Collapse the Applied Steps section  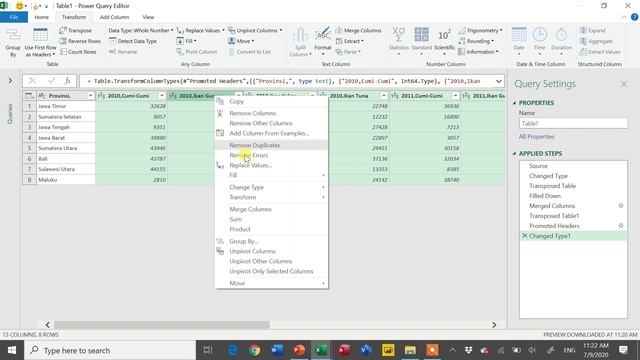[514, 153]
